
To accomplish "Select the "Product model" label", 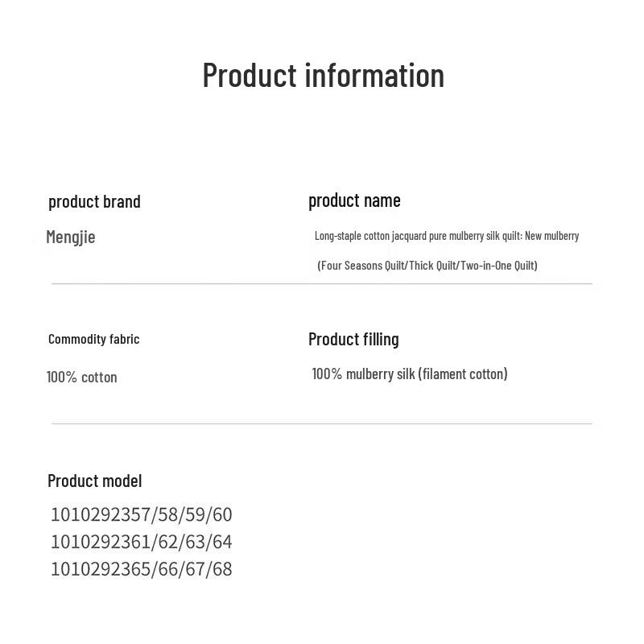I will tap(94, 481).
